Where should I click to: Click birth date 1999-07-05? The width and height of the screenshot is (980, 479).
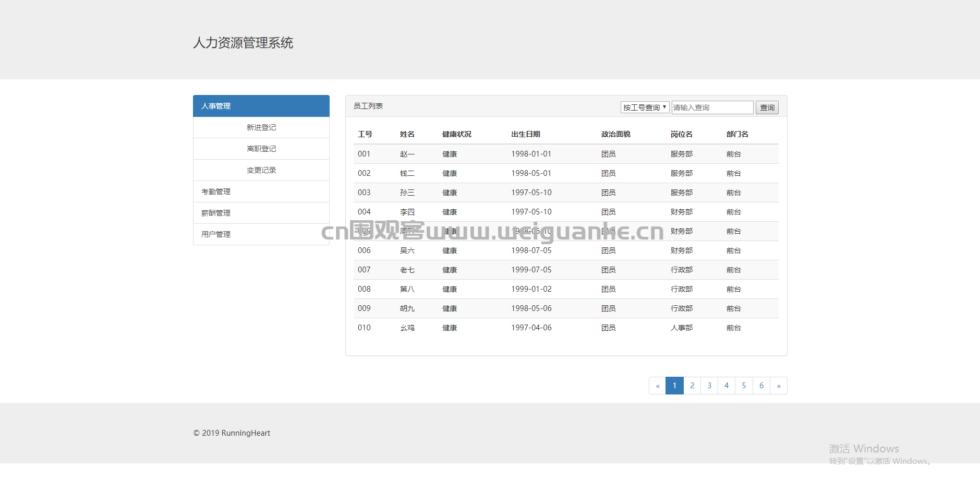pos(531,270)
